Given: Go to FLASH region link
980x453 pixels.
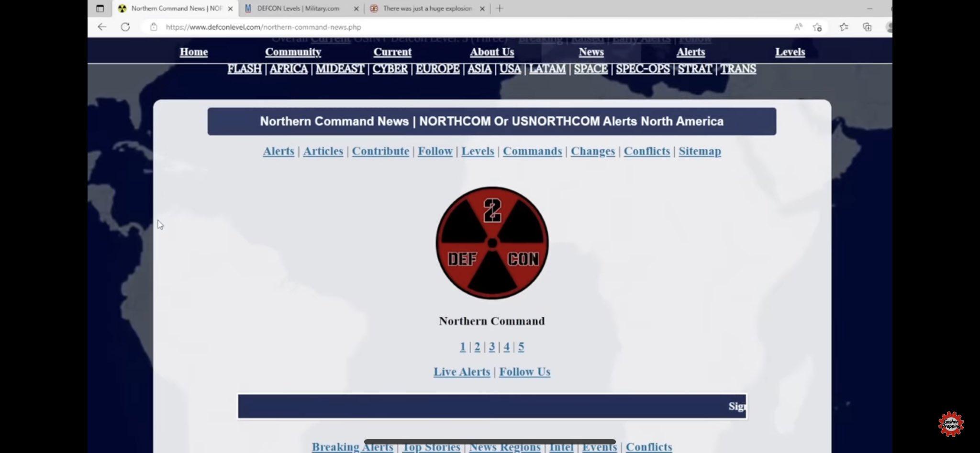Looking at the screenshot, I should [245, 69].
